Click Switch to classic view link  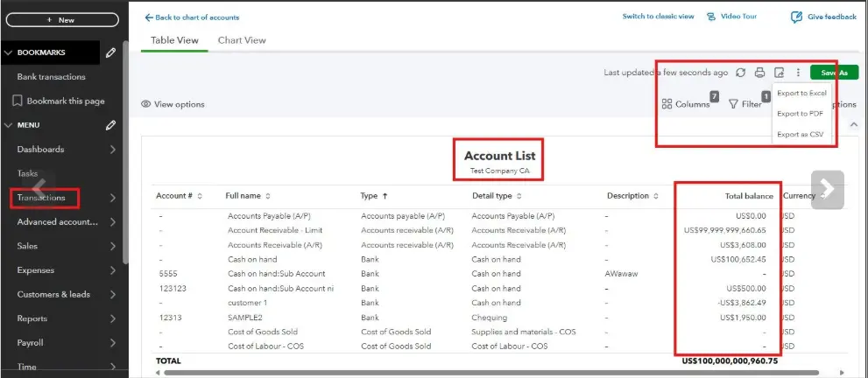(x=658, y=17)
